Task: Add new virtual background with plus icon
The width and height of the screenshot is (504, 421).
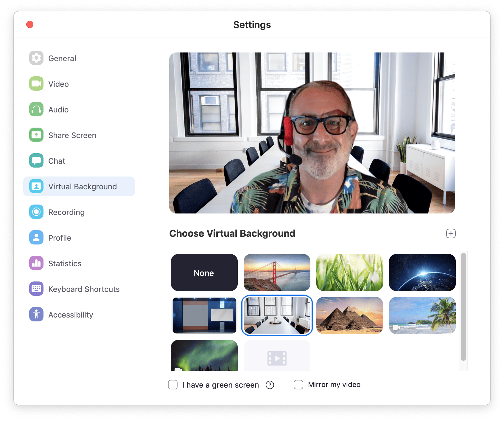Action: [451, 233]
